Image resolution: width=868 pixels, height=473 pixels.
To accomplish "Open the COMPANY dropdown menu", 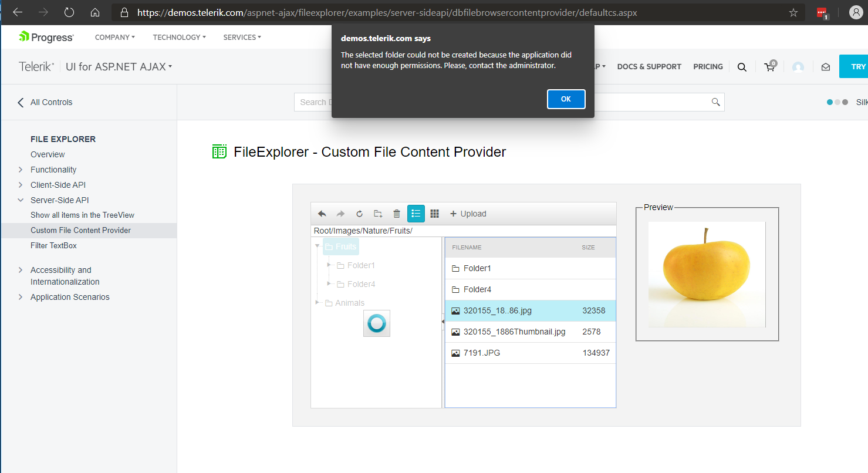I will coord(115,37).
